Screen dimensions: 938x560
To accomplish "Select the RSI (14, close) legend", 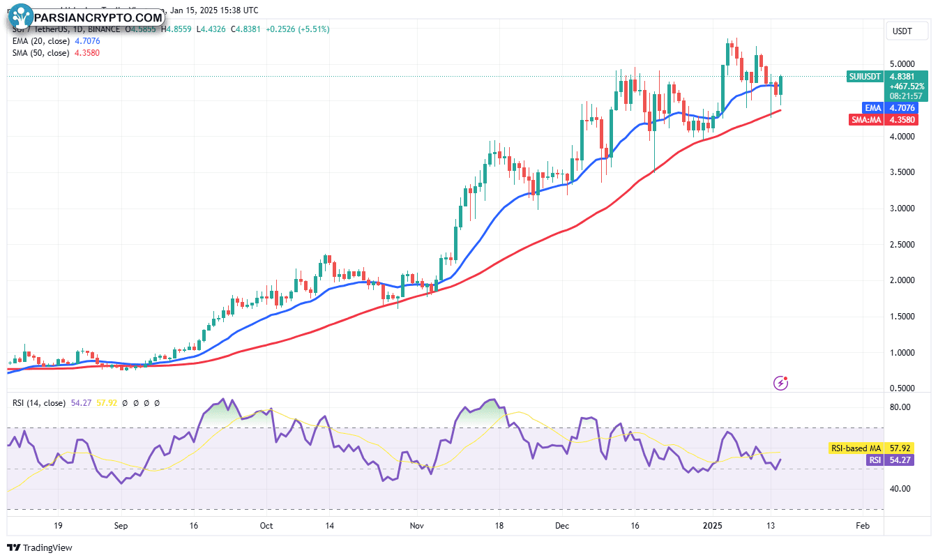I will (x=38, y=403).
